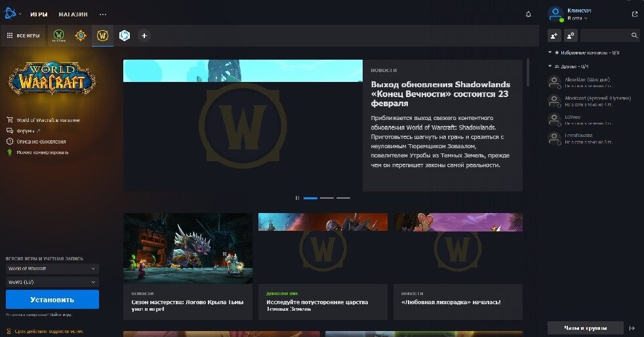Open the three-dots more menu

pos(103,14)
